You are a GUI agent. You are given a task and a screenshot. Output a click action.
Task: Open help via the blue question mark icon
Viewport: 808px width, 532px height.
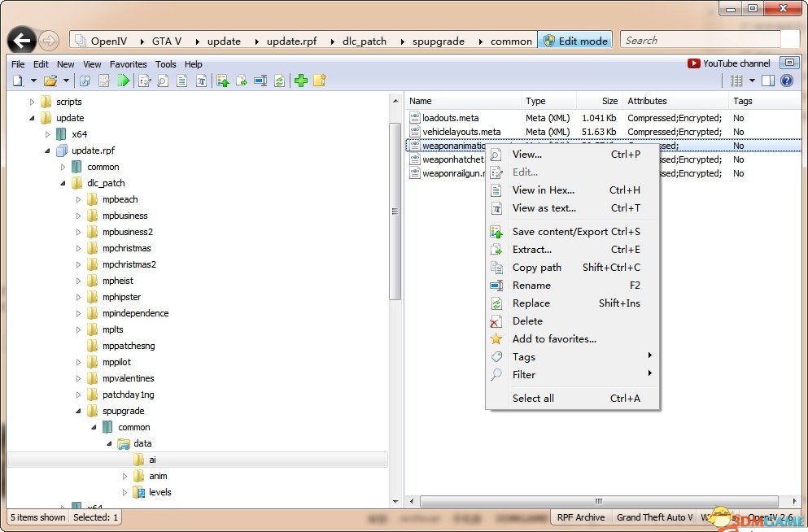787,81
